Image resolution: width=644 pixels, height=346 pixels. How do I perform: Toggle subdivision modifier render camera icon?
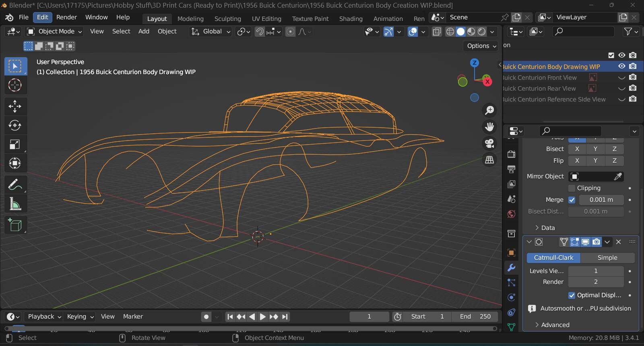click(x=597, y=242)
